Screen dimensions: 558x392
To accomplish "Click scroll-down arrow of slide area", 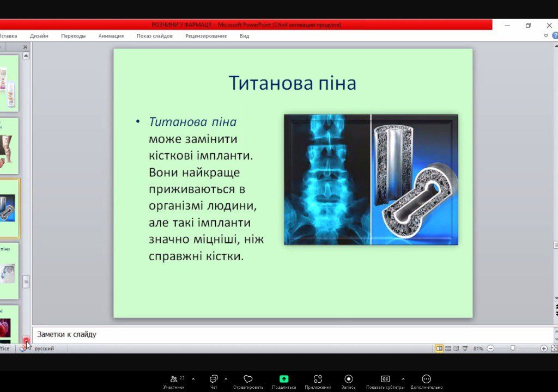I will tap(556, 298).
